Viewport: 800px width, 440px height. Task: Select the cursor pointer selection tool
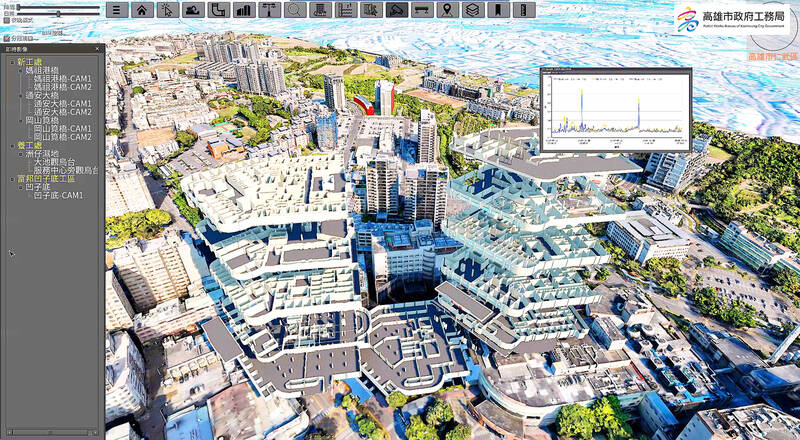[168, 10]
